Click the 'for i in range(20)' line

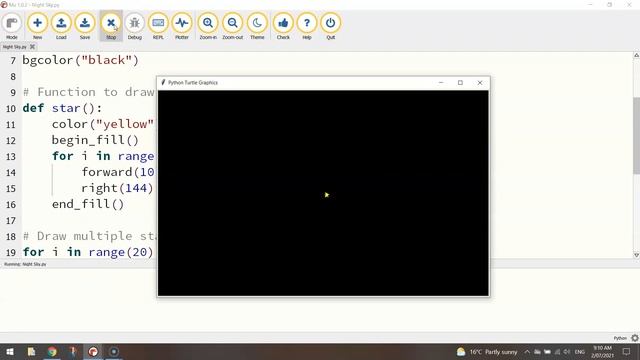(x=88, y=252)
